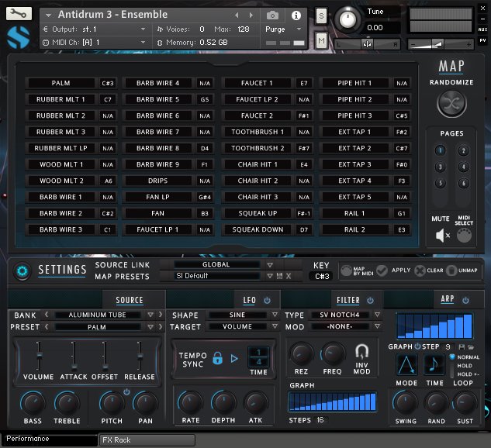The height and width of the screenshot is (448, 491).
Task: Click the Randomize shuffle button
Action: (451, 102)
